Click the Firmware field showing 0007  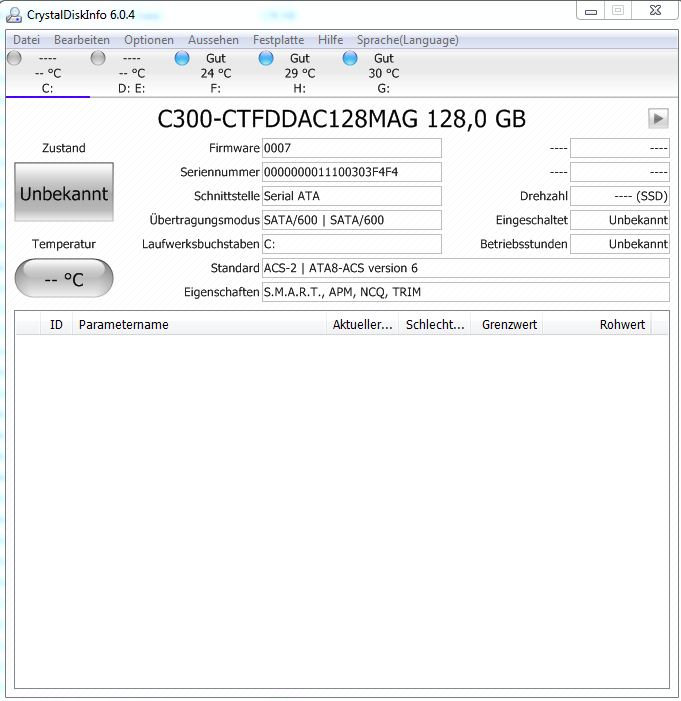tap(351, 148)
